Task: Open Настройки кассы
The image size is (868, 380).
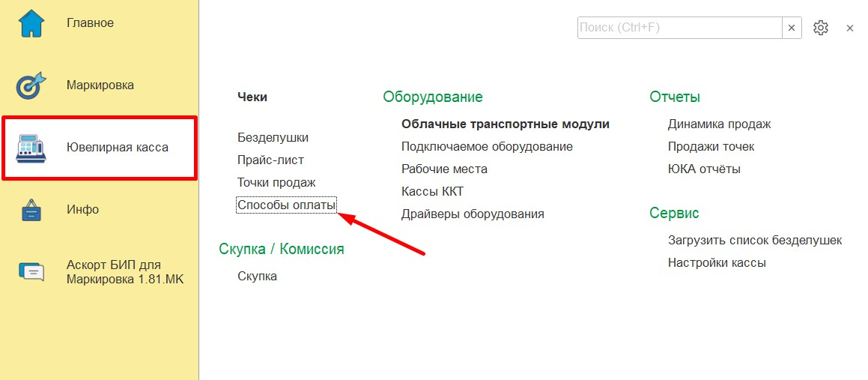Action: (717, 262)
